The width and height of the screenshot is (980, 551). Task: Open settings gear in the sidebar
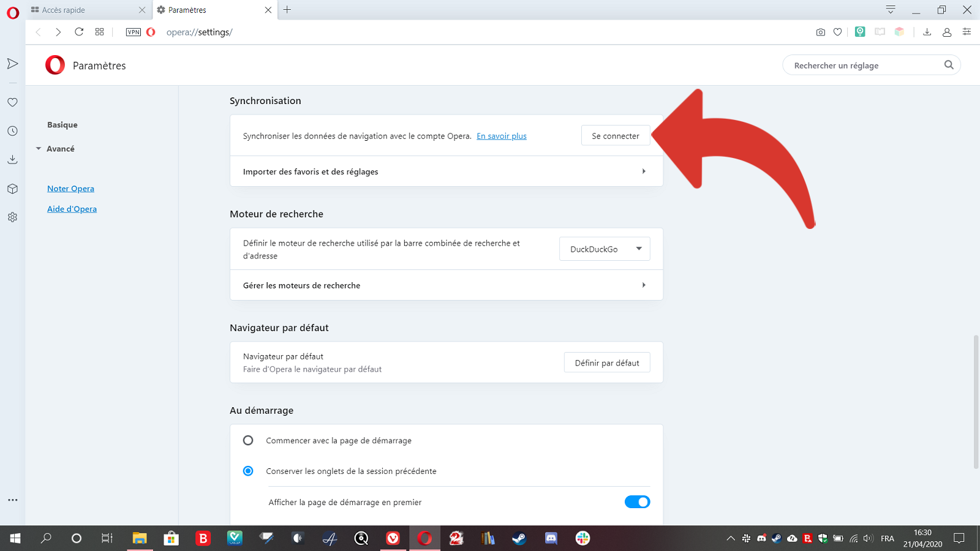click(12, 217)
